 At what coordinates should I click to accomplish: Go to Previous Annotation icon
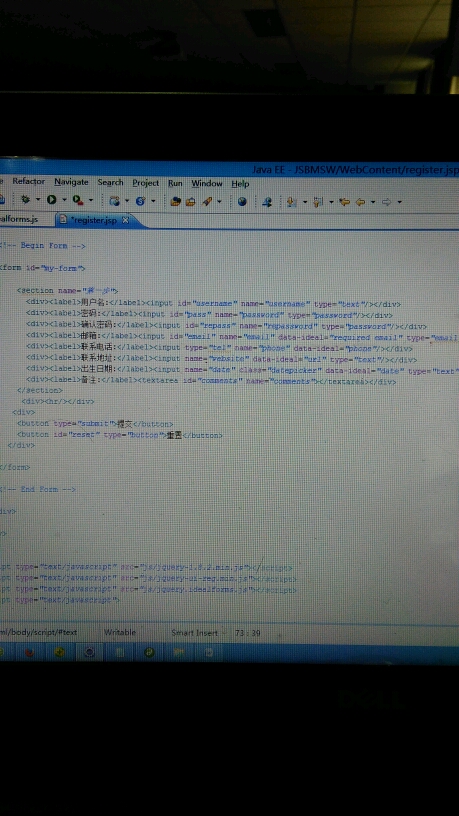pos(318,202)
